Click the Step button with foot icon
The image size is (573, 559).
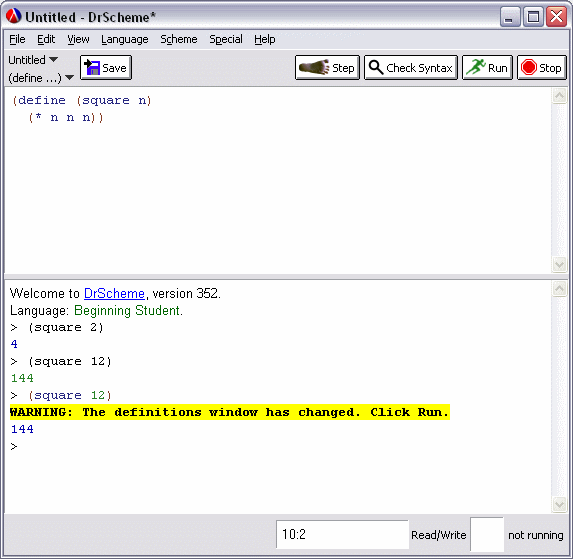(327, 68)
